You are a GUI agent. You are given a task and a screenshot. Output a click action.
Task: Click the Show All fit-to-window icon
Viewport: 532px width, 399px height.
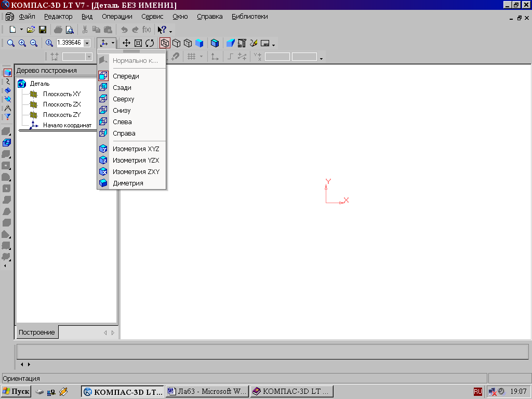(138, 43)
